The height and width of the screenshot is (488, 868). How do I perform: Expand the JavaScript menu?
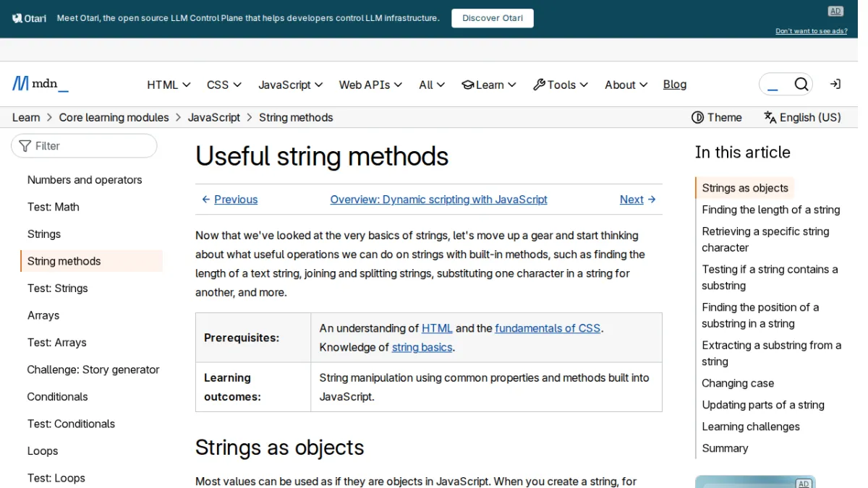[291, 85]
